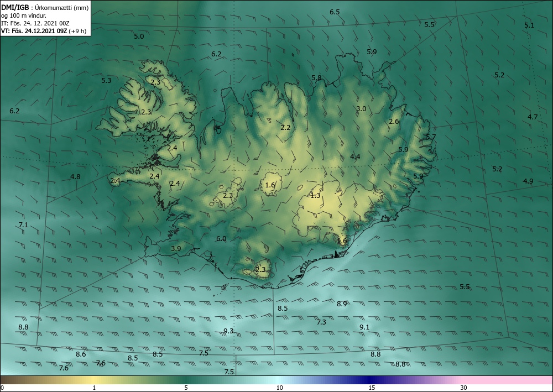Select the valid time line "VT: Fös. 24.12.2021 09Z (+9 h)"
This screenshot has height=392, width=553.
[x=44, y=31]
